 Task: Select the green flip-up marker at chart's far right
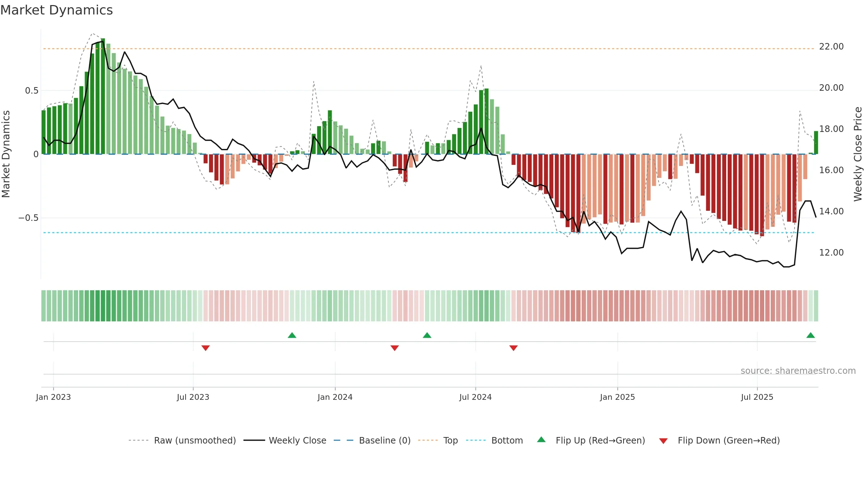point(810,335)
